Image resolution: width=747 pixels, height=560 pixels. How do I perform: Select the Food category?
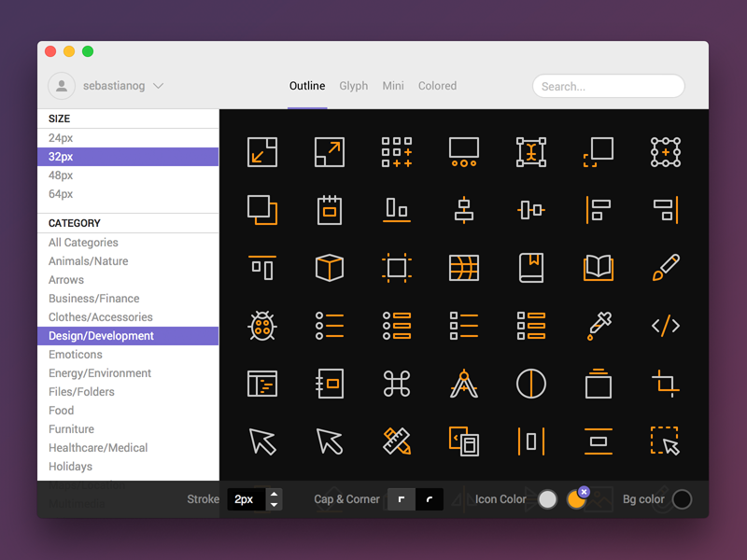tap(128, 410)
